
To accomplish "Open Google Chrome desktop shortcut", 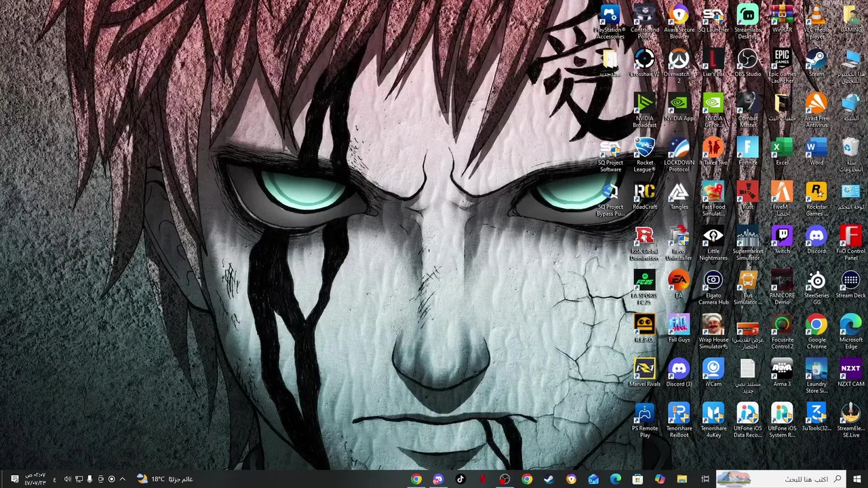I will pyautogui.click(x=816, y=332).
